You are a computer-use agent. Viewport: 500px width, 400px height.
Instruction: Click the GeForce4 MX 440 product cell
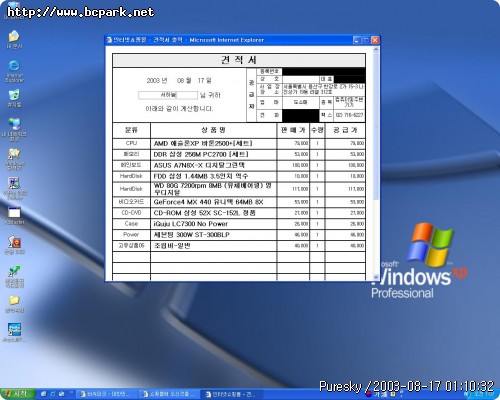pyautogui.click(x=213, y=202)
